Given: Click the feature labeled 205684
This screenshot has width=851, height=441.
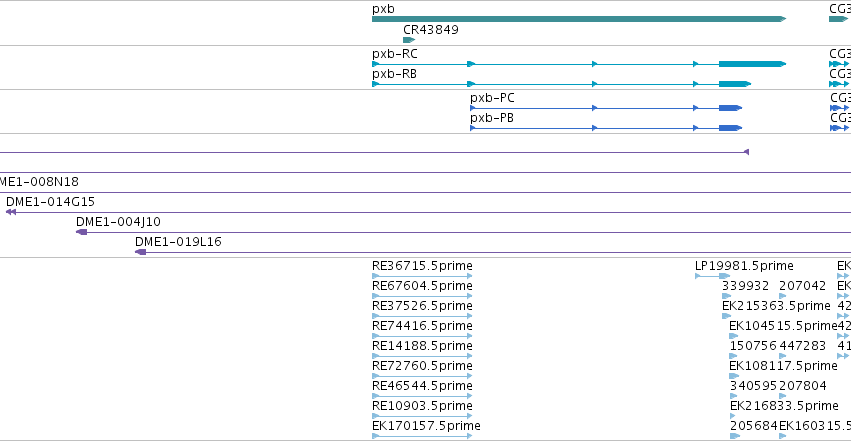Looking at the screenshot, I should (x=734, y=436).
